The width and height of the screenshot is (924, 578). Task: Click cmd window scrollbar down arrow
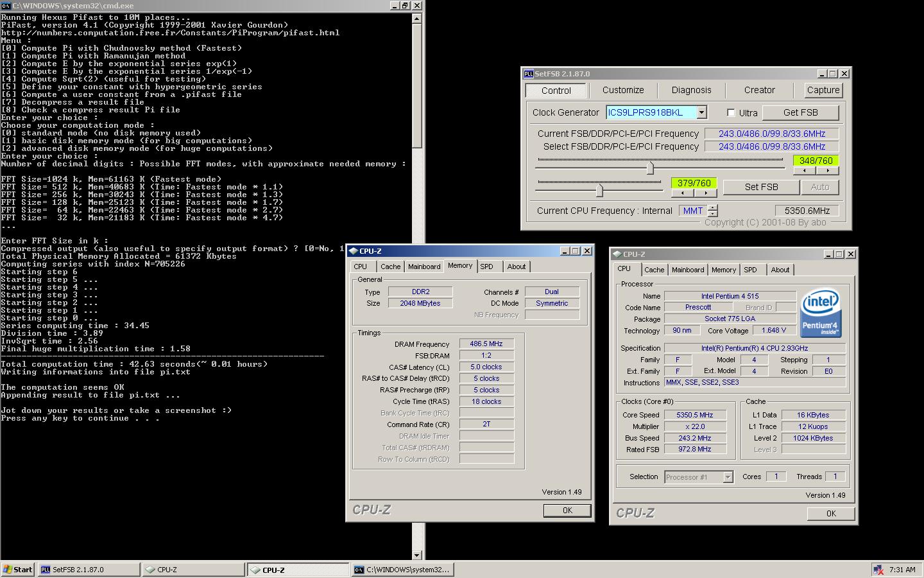coord(417,555)
